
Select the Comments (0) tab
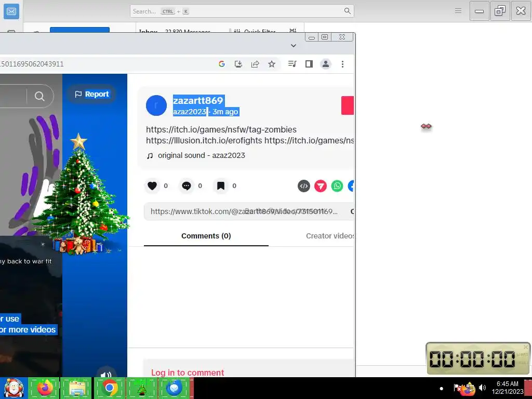206,236
